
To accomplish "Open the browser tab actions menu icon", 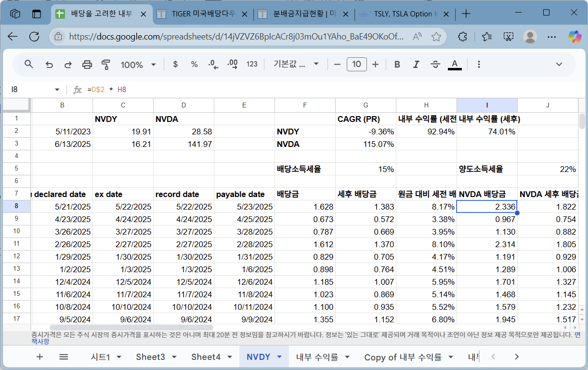I will (x=37, y=14).
